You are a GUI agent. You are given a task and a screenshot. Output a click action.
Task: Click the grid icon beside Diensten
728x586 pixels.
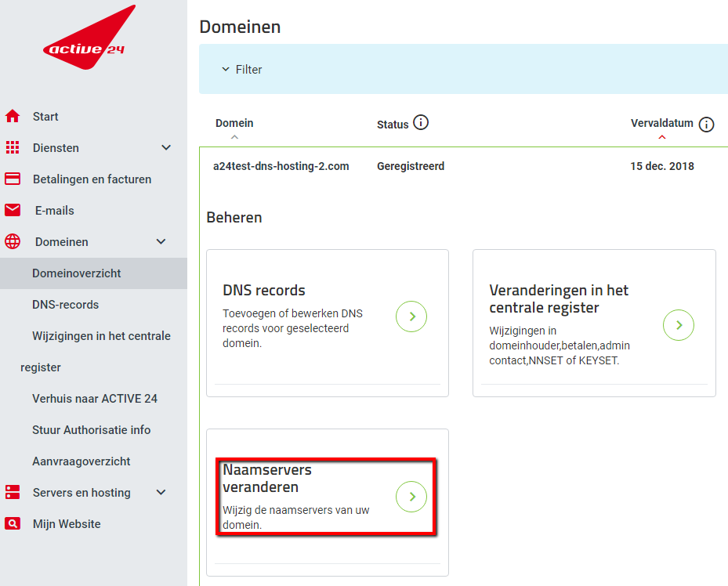13,147
